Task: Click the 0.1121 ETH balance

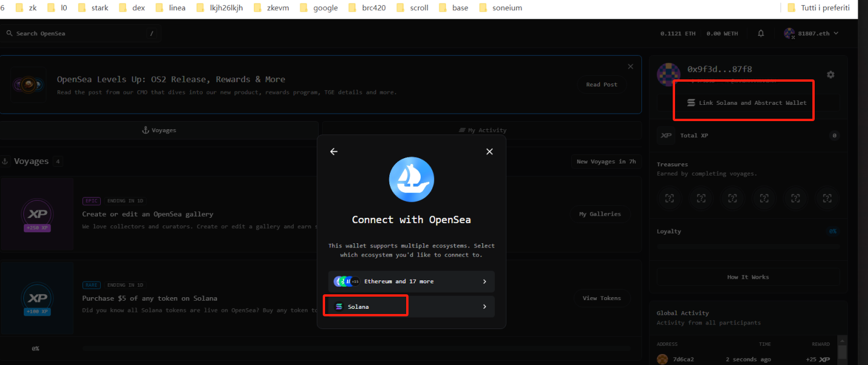Action: tap(677, 34)
